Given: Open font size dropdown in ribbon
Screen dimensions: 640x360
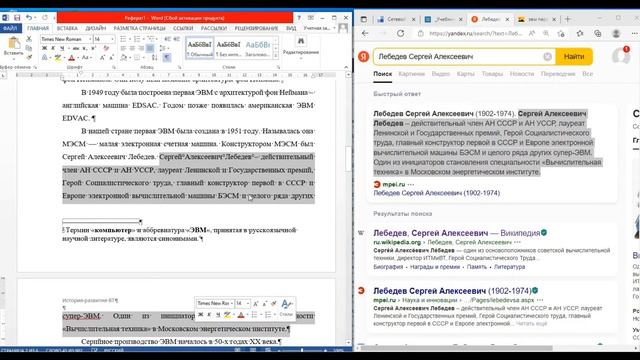Looking at the screenshot, I should [x=112, y=39].
